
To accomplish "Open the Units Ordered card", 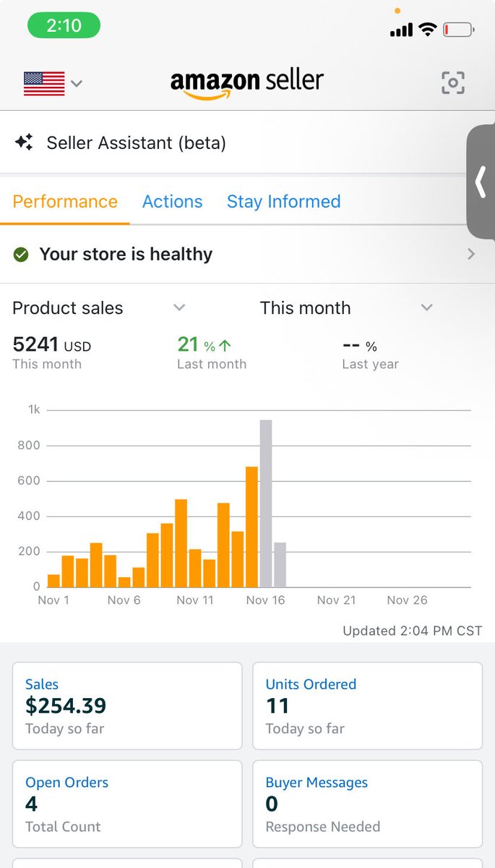I will (367, 705).
